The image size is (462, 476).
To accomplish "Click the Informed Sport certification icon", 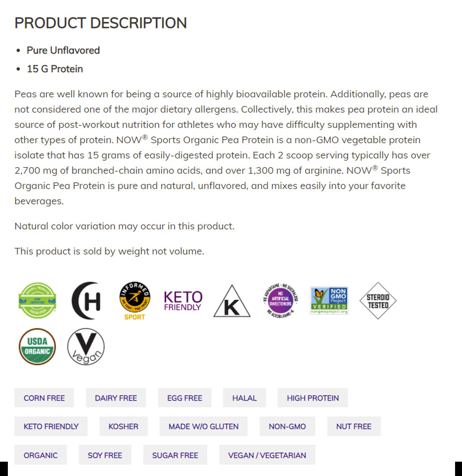I will coord(134,301).
